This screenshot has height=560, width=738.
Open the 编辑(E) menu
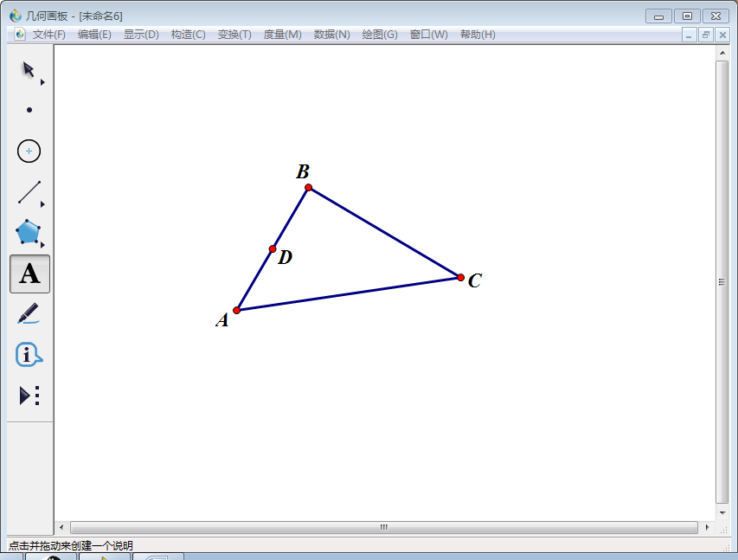point(94,35)
